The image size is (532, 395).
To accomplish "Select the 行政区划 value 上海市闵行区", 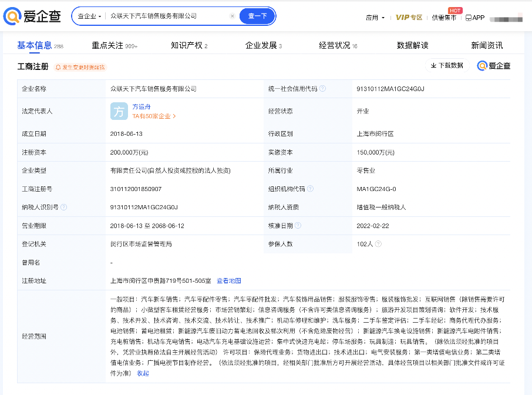I will tap(375, 134).
